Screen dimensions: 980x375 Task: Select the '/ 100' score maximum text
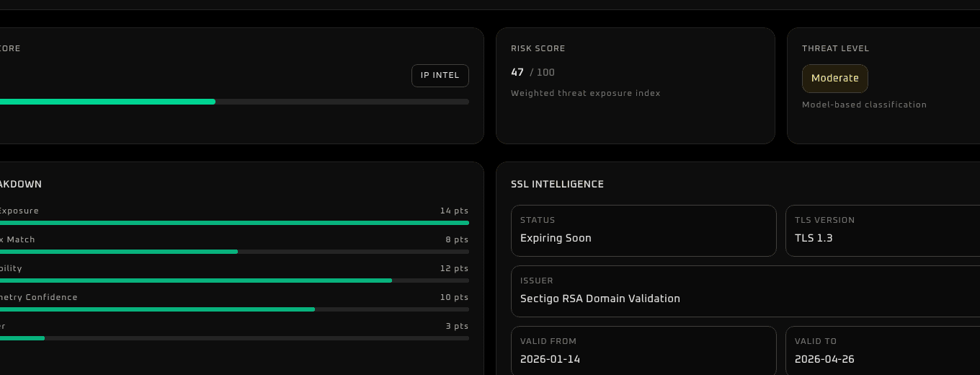pos(543,72)
